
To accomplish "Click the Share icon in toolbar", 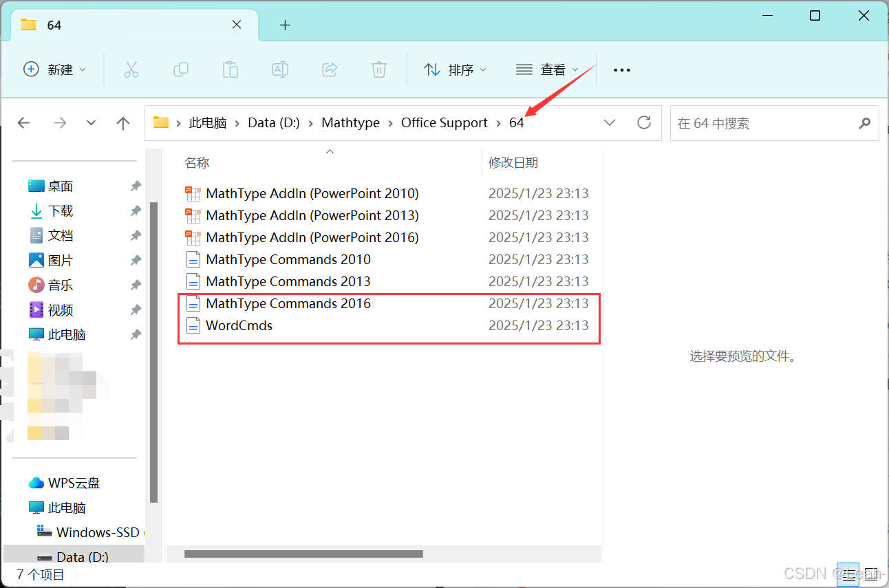I will [330, 69].
